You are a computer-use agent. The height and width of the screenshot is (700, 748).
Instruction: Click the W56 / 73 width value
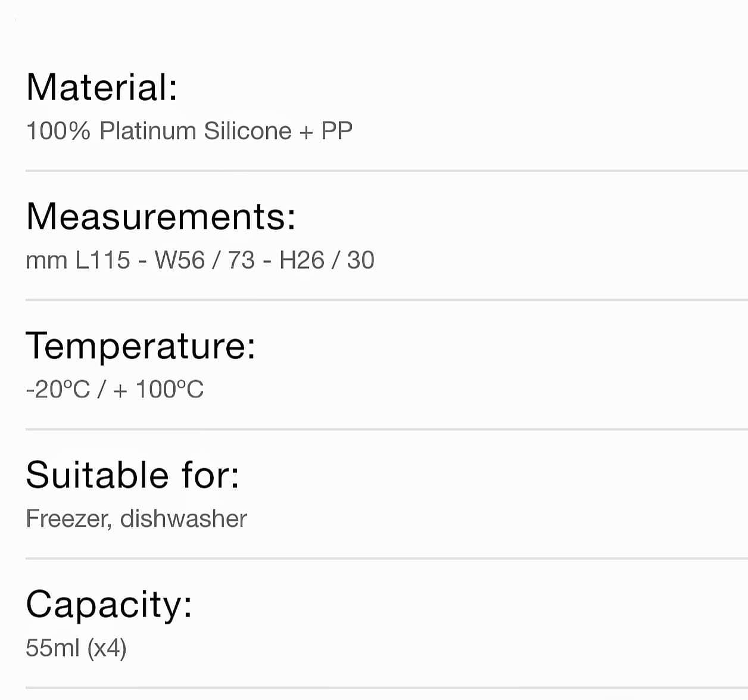pyautogui.click(x=205, y=260)
